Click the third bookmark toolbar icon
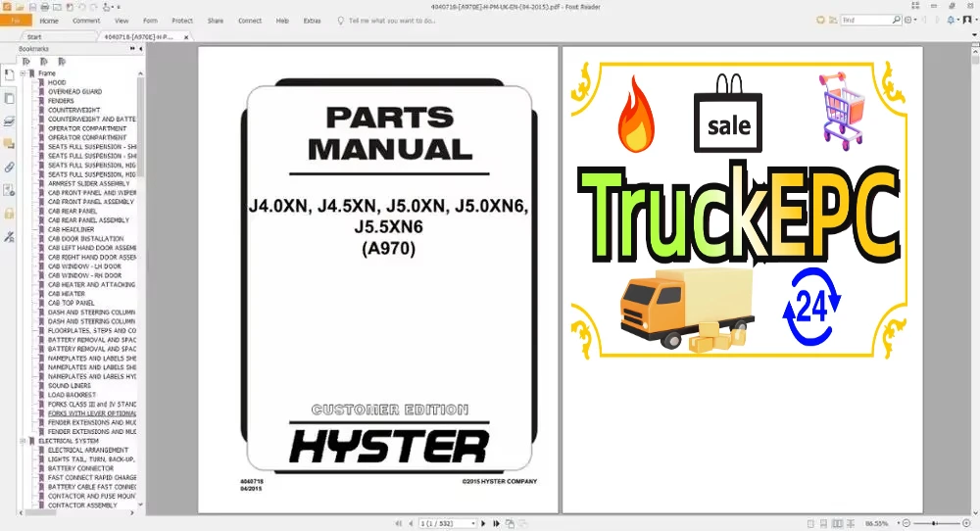Image resolution: width=980 pixels, height=531 pixels. point(61,61)
